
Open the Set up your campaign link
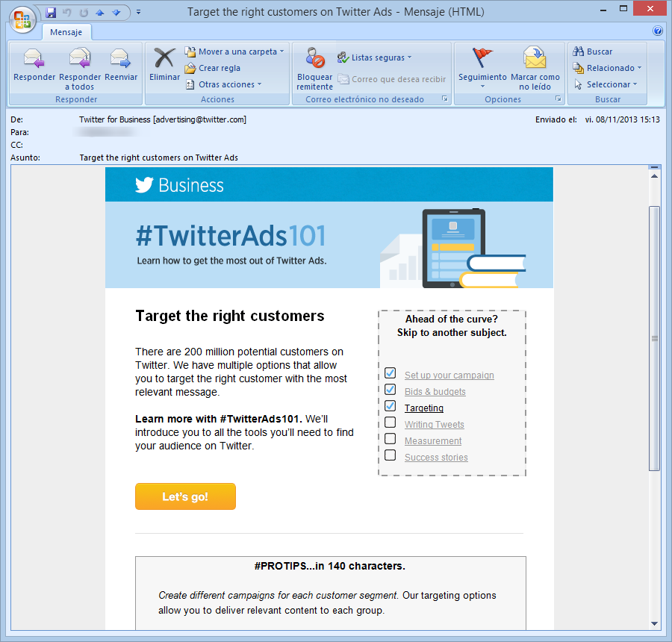[449, 375]
